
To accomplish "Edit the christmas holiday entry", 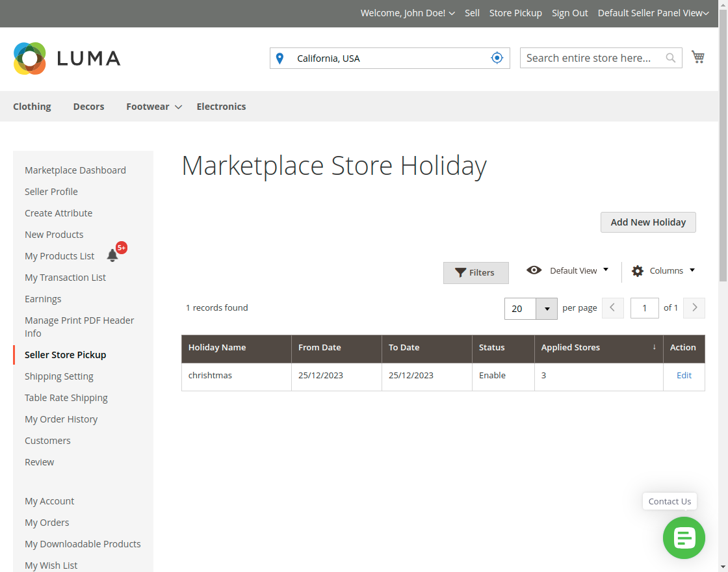I will point(683,375).
